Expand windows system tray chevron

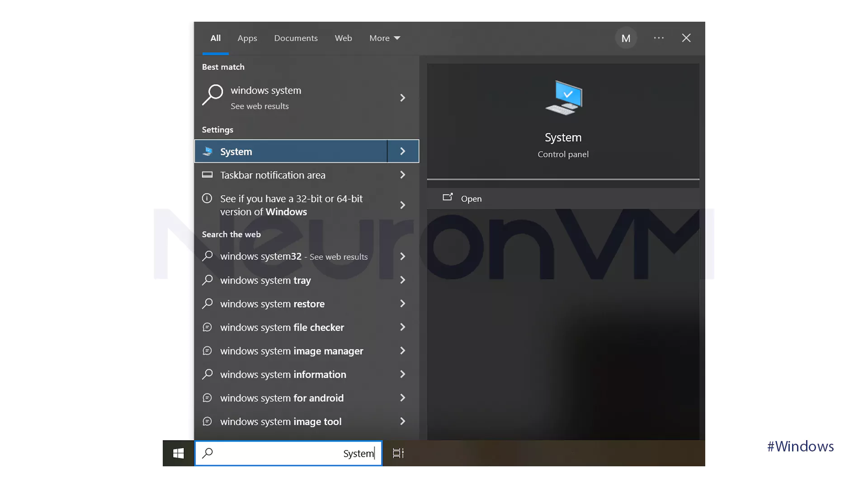tap(403, 280)
